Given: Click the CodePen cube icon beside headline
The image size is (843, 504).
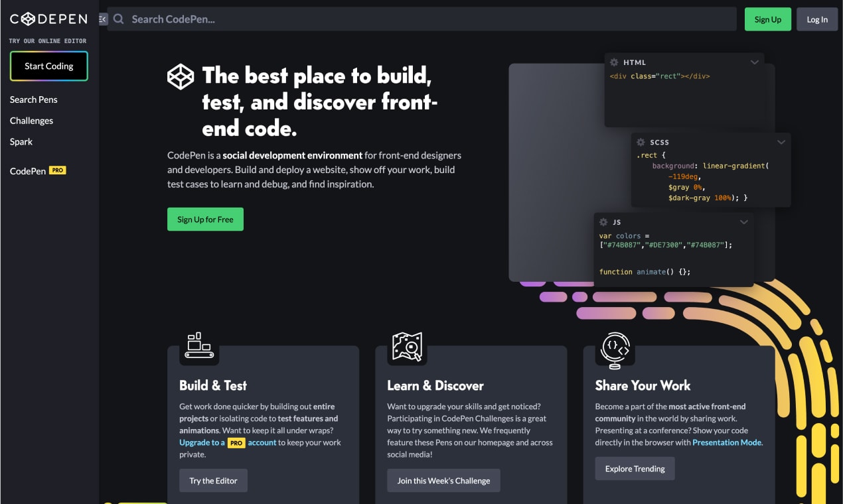Looking at the screenshot, I should tap(181, 77).
